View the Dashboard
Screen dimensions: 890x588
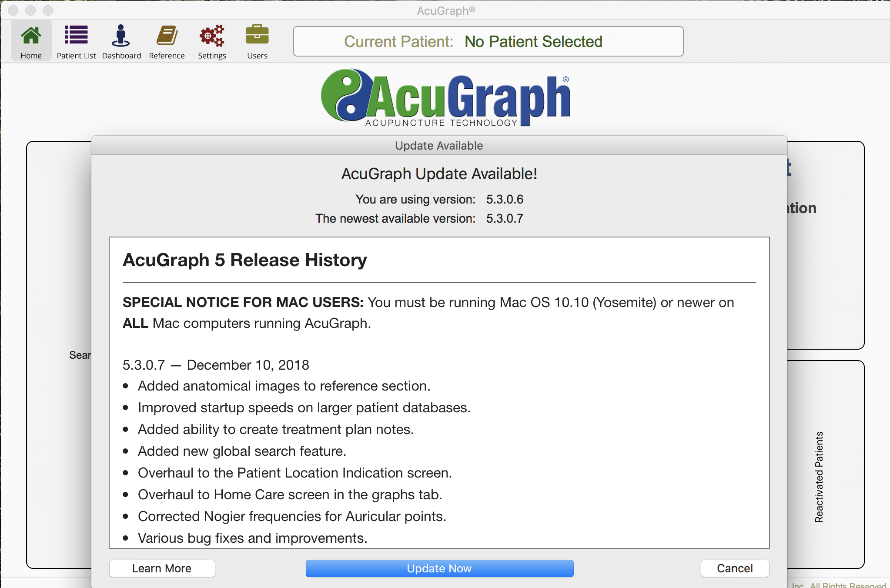(121, 40)
